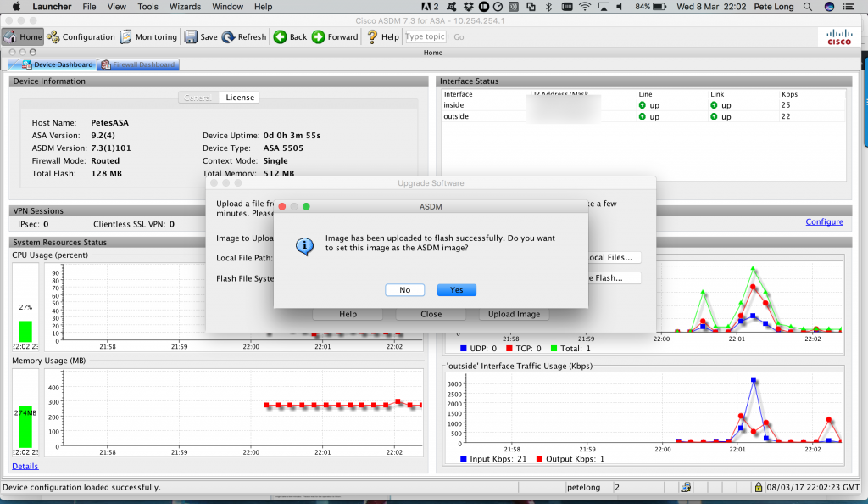Open the Configuration view
This screenshot has width=868, height=504.
pos(81,36)
